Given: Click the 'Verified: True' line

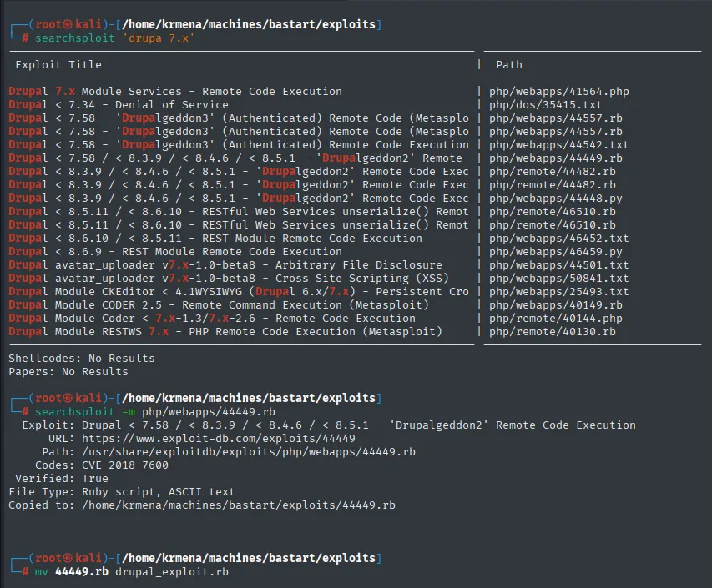Looking at the screenshot, I should (x=62, y=479).
